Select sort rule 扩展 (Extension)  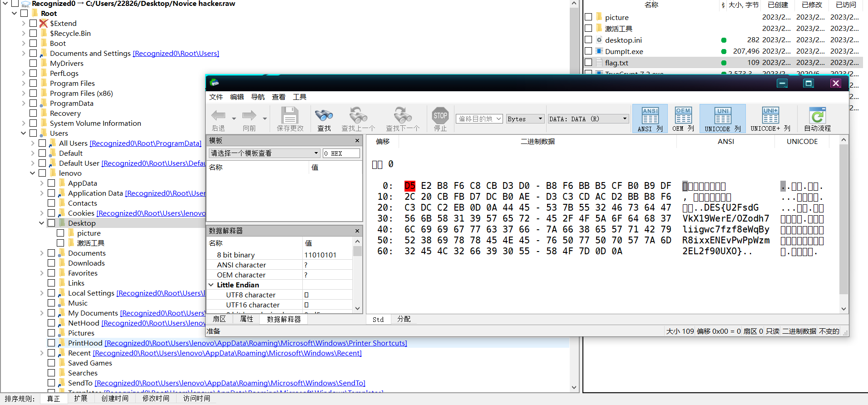tap(80, 398)
